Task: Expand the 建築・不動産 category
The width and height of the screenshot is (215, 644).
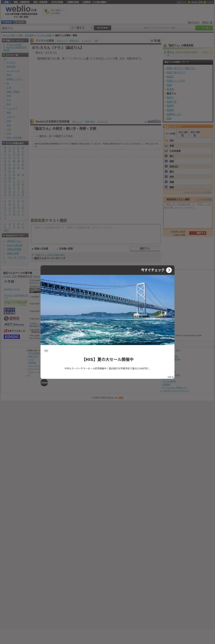Action: 4,92
